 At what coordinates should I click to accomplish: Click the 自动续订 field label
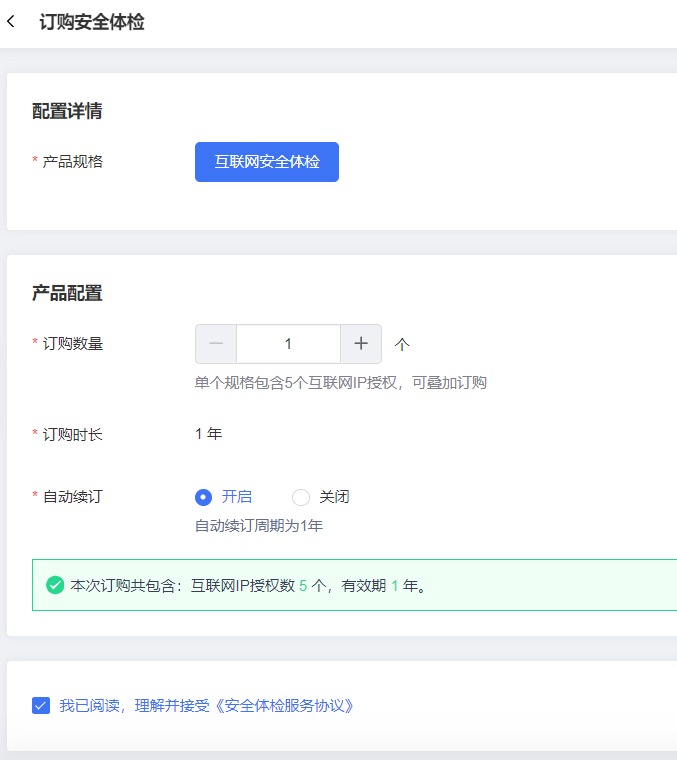point(73,497)
